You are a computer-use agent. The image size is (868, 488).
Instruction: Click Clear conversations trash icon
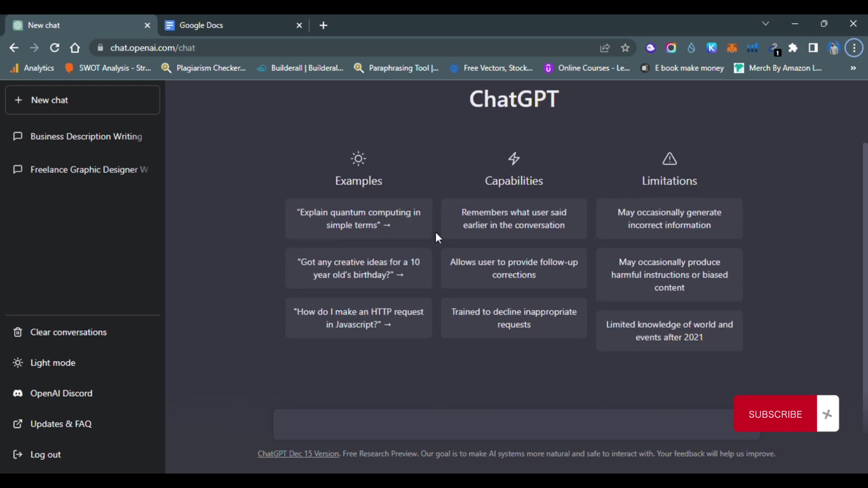click(x=18, y=332)
